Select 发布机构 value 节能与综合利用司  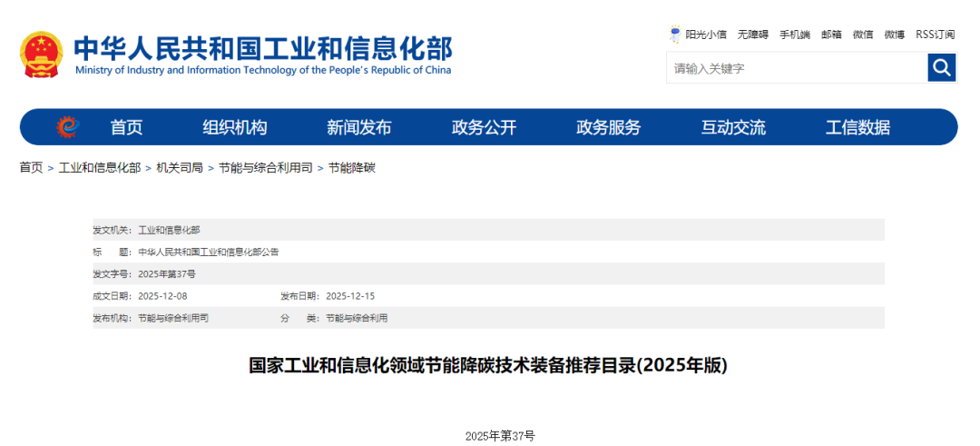(173, 318)
